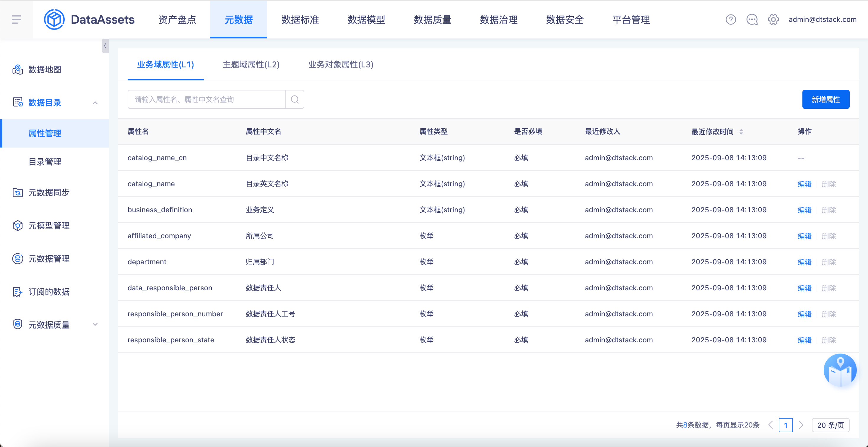The image size is (868, 447).
Task: Open 数据标准 in the top navigation
Action: (x=300, y=20)
